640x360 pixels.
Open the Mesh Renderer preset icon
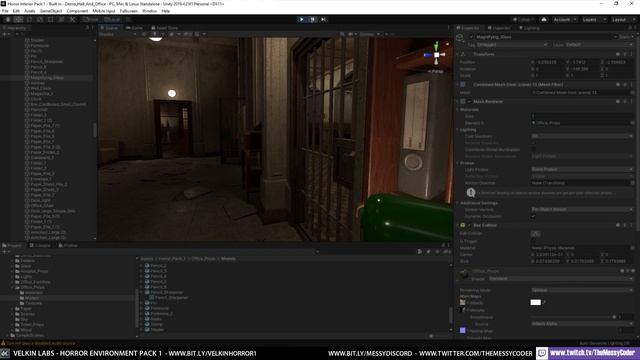point(625,101)
